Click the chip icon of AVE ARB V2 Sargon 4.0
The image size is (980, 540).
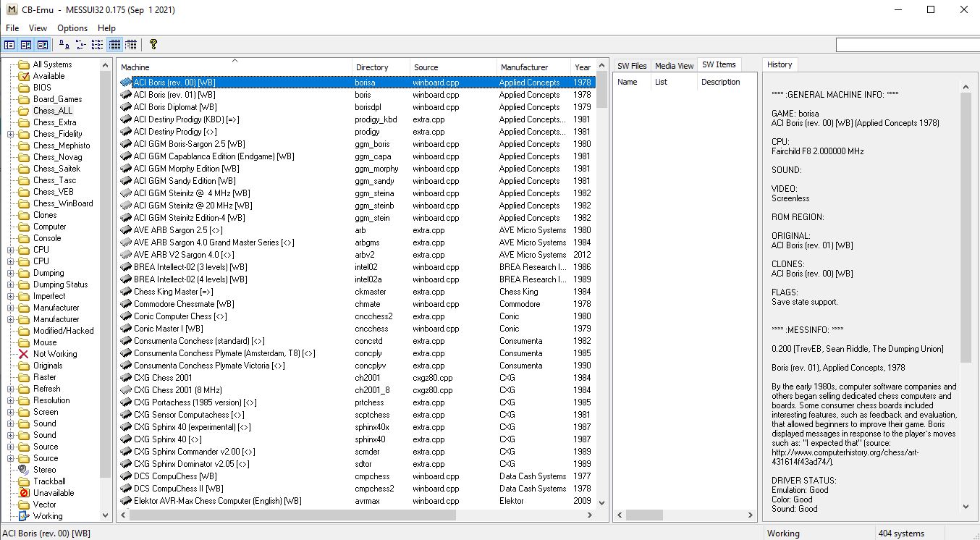point(126,255)
